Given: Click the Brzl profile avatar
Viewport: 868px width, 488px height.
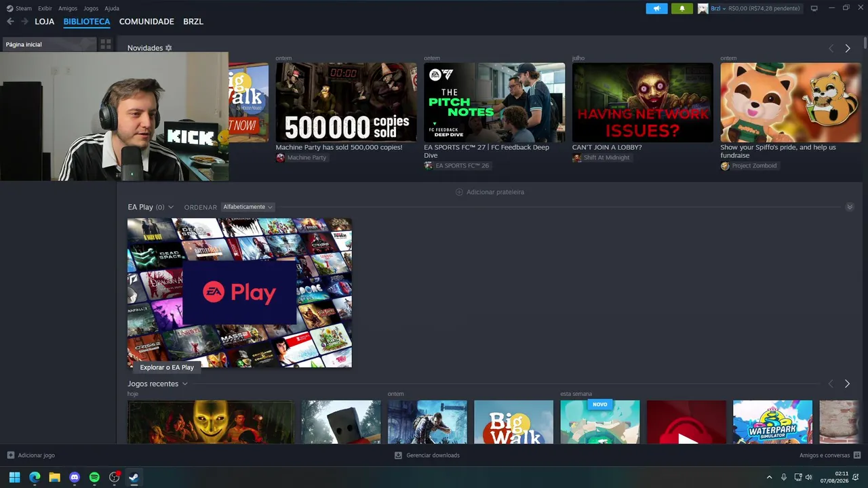Looking at the screenshot, I should pyautogui.click(x=703, y=8).
